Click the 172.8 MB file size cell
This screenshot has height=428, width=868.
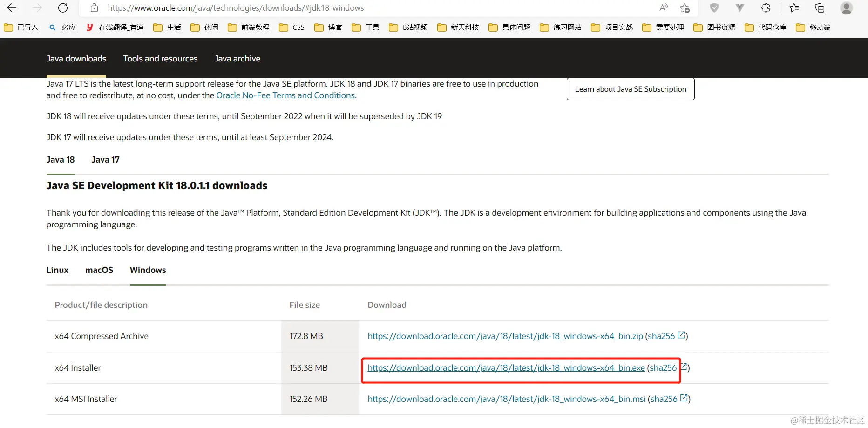pos(306,336)
